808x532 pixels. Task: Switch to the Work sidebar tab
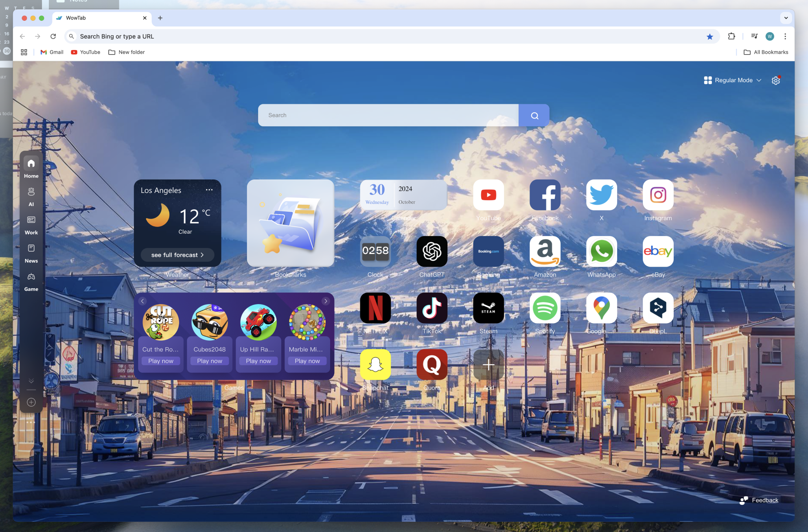point(31,225)
